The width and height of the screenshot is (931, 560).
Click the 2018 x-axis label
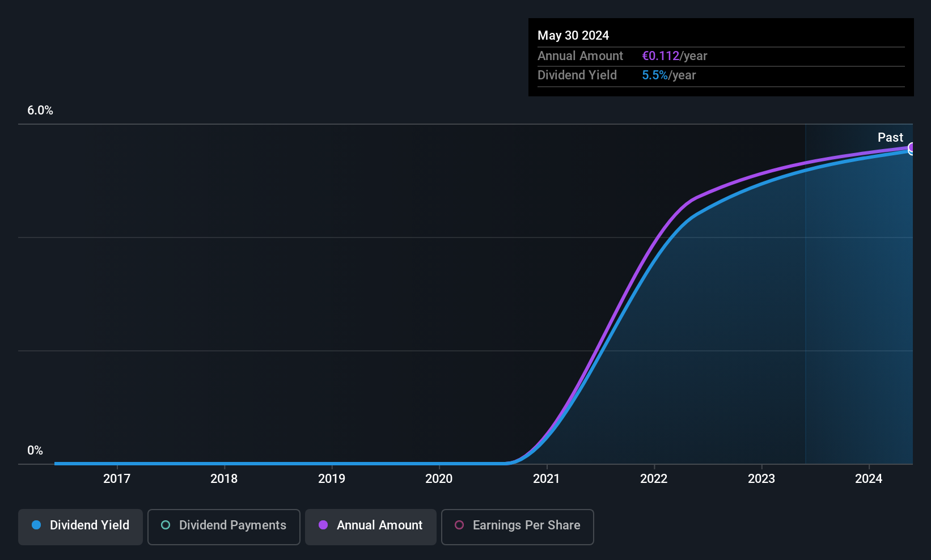(x=224, y=479)
